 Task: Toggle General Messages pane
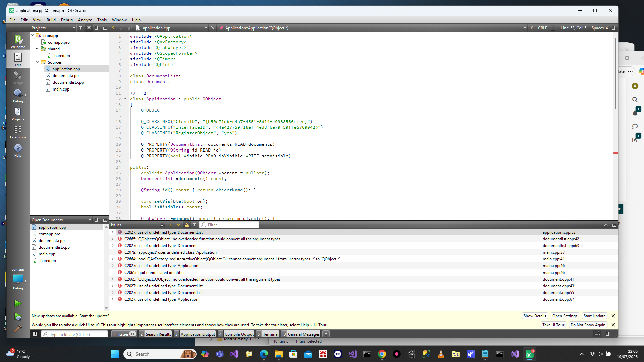point(301,334)
